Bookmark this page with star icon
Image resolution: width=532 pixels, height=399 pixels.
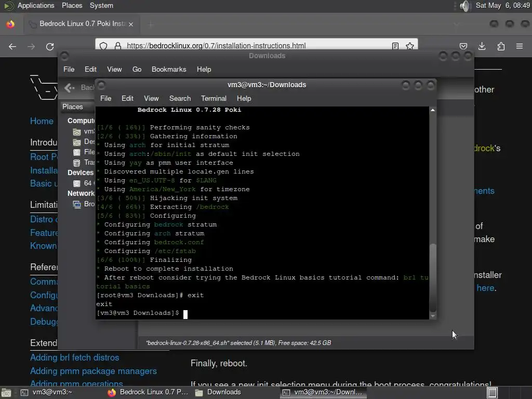click(x=410, y=46)
